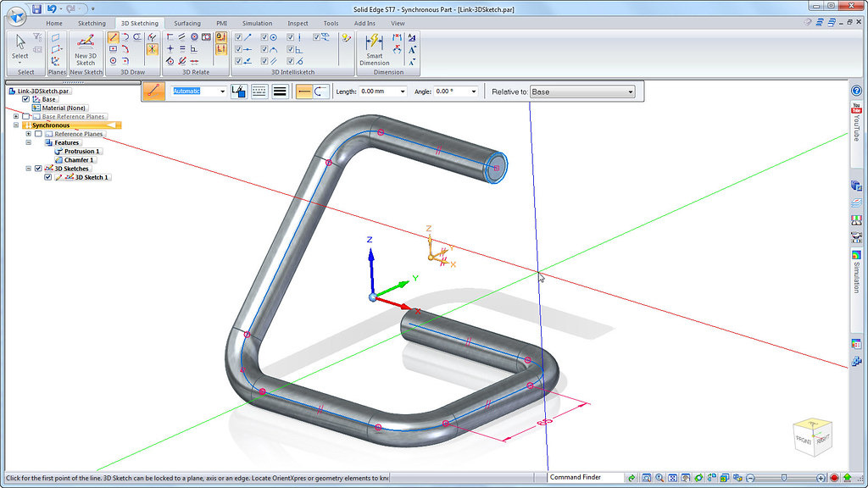
Task: Expand the Base Reference Planes node
Action: (x=16, y=116)
